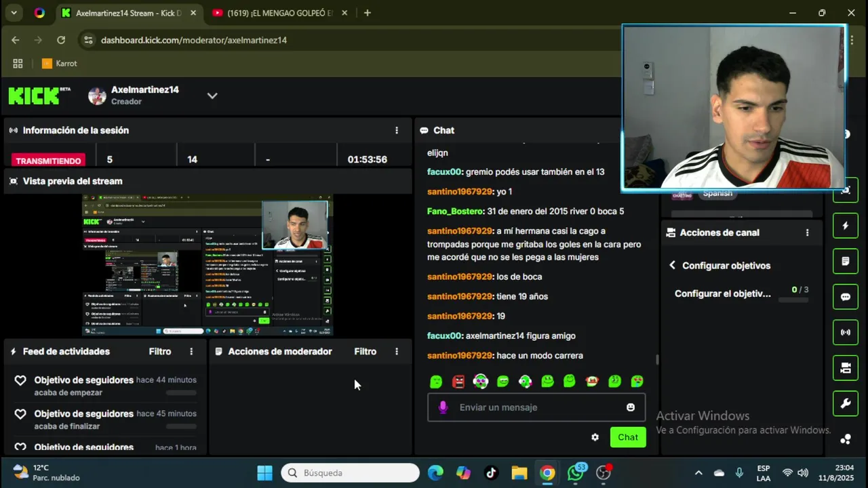Click the lightning bolt sidebar icon

click(845, 226)
